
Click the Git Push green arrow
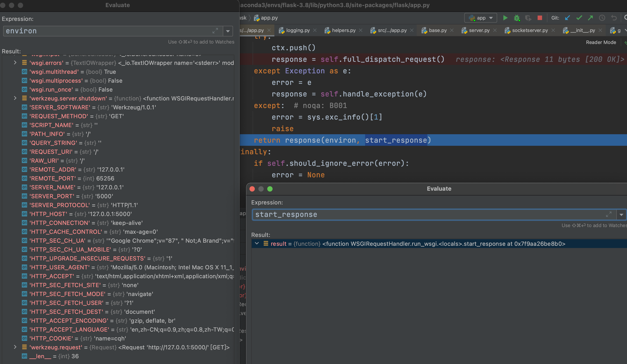pos(591,18)
